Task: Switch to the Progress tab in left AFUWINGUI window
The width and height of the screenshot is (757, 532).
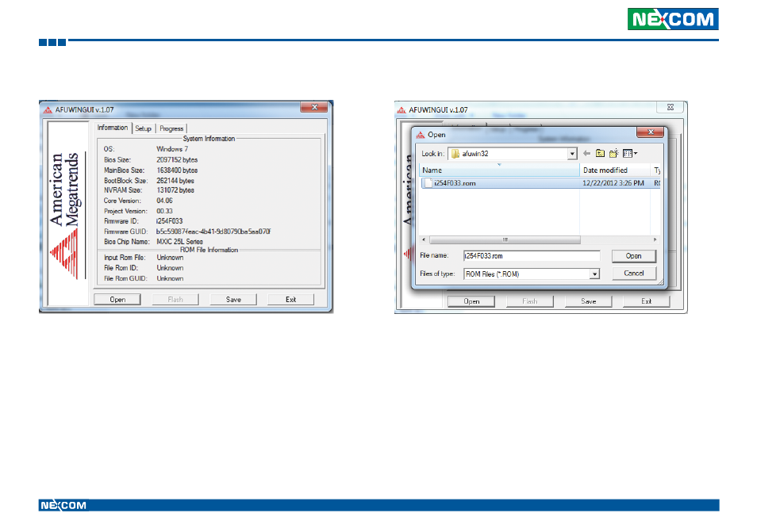Action: pos(171,128)
